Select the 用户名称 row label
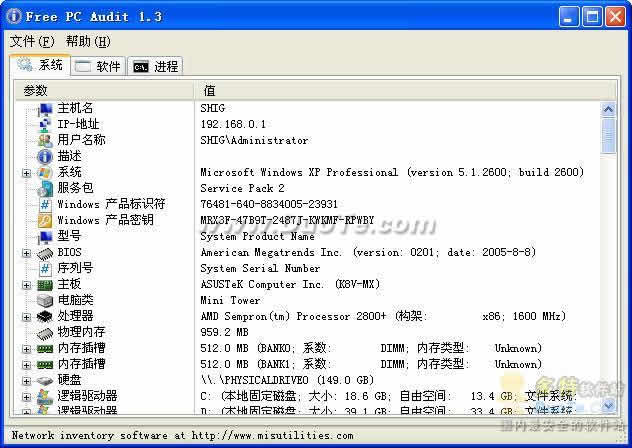This screenshot has width=632, height=448. [81, 140]
